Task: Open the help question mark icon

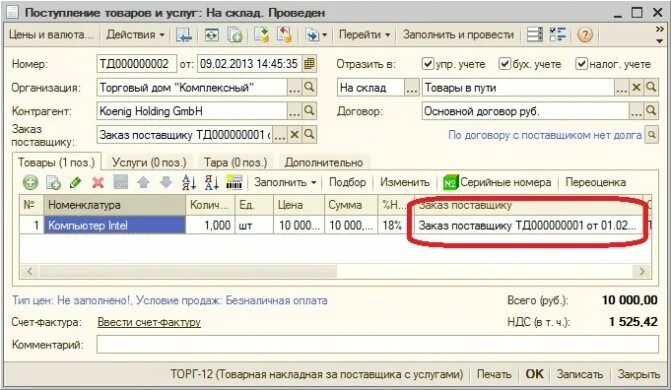Action: (x=585, y=35)
